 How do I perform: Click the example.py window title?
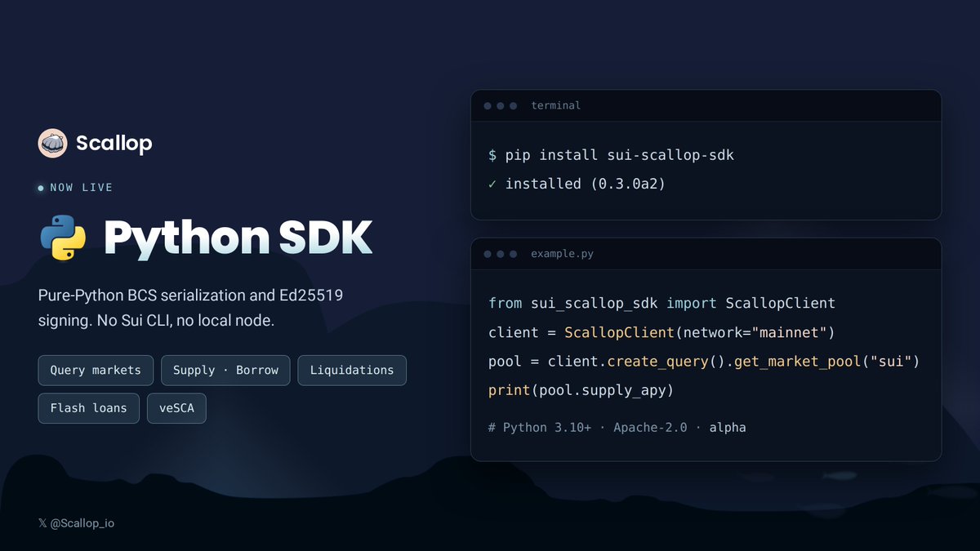563,254
